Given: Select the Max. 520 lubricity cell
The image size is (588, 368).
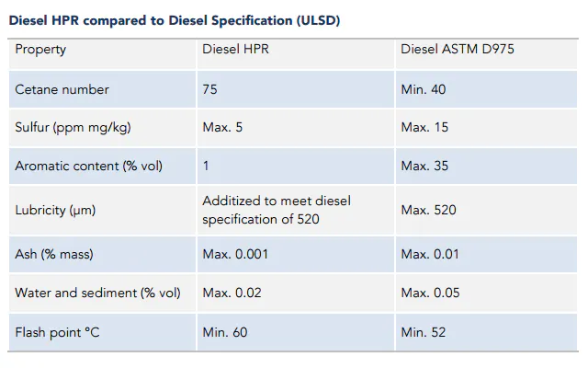Looking at the screenshot, I should [428, 210].
